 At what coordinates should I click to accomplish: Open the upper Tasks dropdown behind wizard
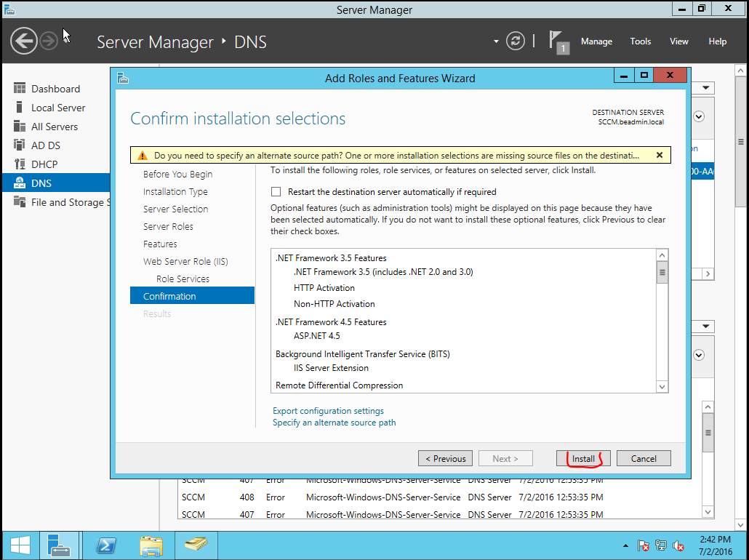coord(705,89)
